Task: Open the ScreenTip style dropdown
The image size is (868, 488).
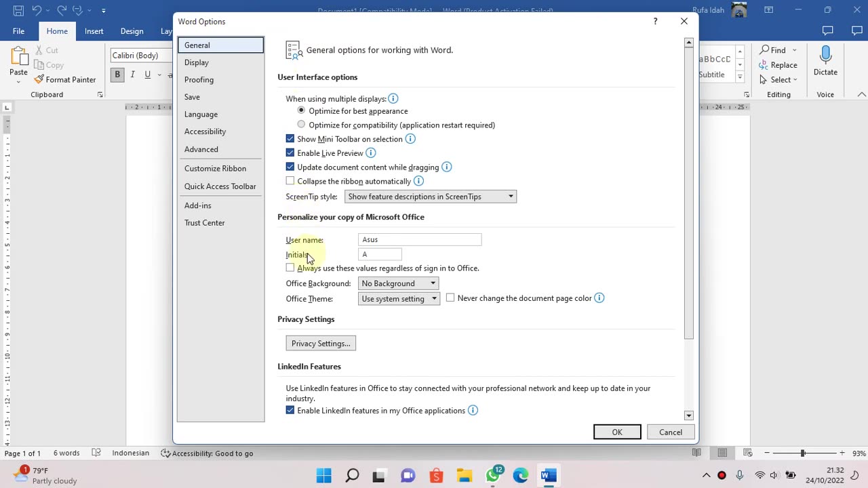Action: pyautogui.click(x=431, y=197)
